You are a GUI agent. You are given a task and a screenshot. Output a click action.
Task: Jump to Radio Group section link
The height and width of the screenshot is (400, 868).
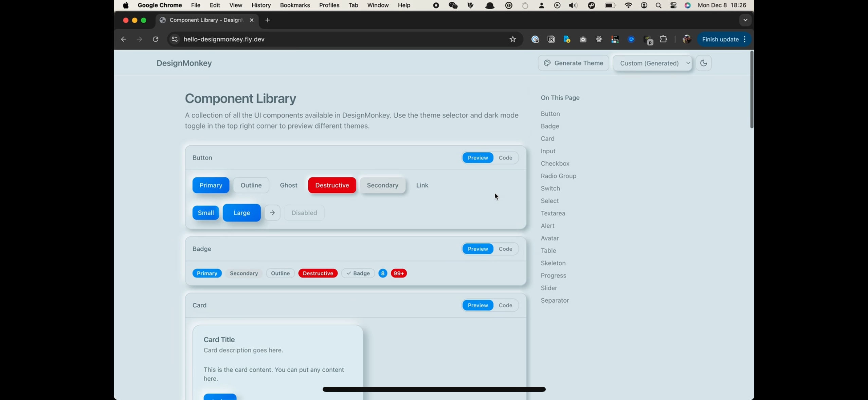558,176
